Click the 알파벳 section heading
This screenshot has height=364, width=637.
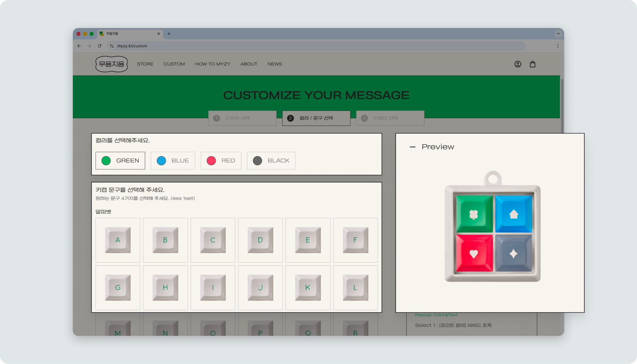tap(103, 212)
